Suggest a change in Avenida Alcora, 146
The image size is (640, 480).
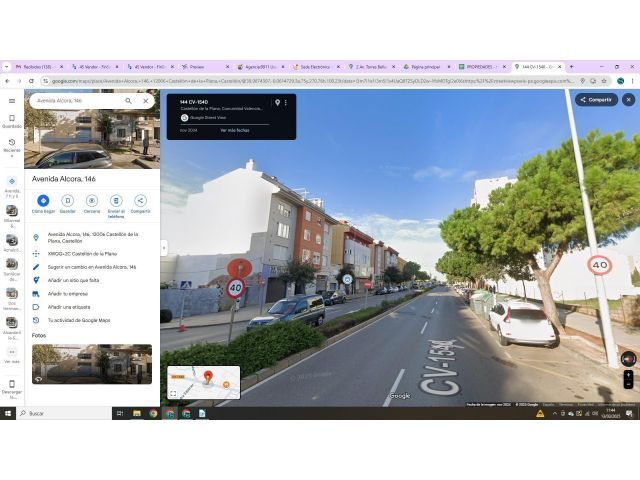coord(92,267)
